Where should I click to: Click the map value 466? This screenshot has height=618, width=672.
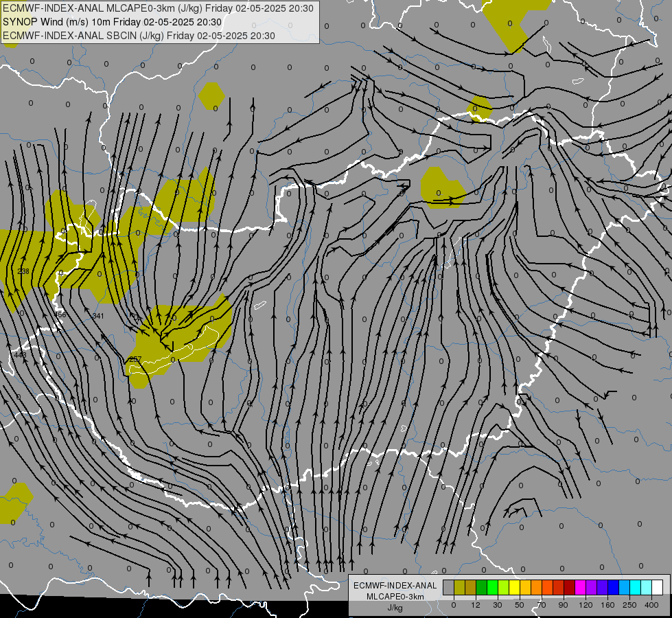pyautogui.click(x=60, y=314)
